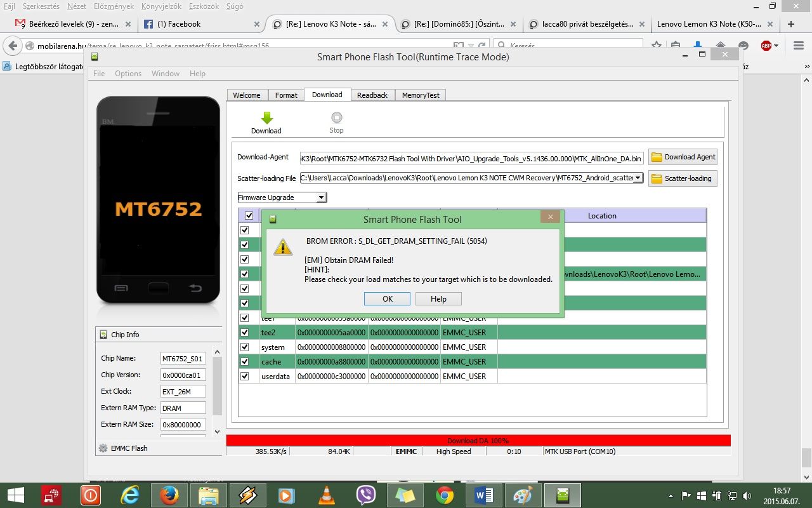Click the Download Agent browse button
Image resolution: width=812 pixels, height=508 pixels.
[x=683, y=157]
